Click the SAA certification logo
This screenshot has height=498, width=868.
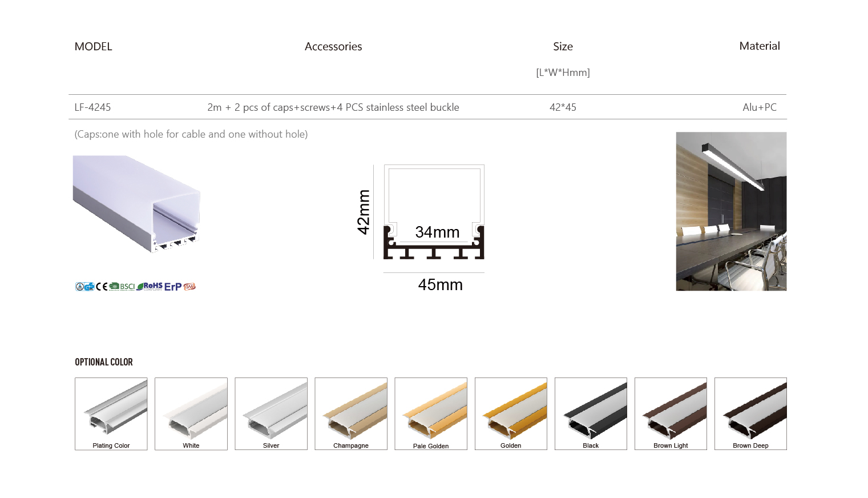coord(189,287)
